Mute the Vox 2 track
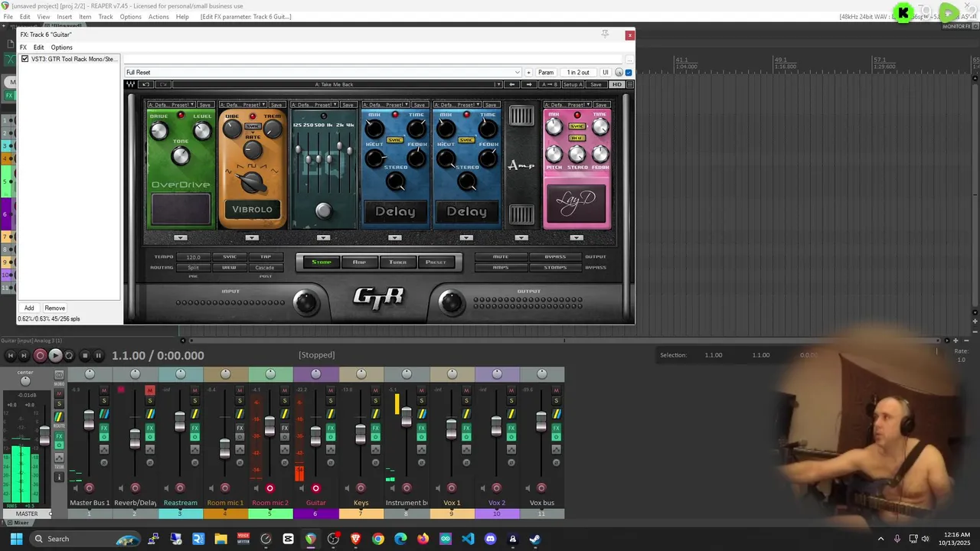Screen dimensions: 980x551 click(x=511, y=390)
